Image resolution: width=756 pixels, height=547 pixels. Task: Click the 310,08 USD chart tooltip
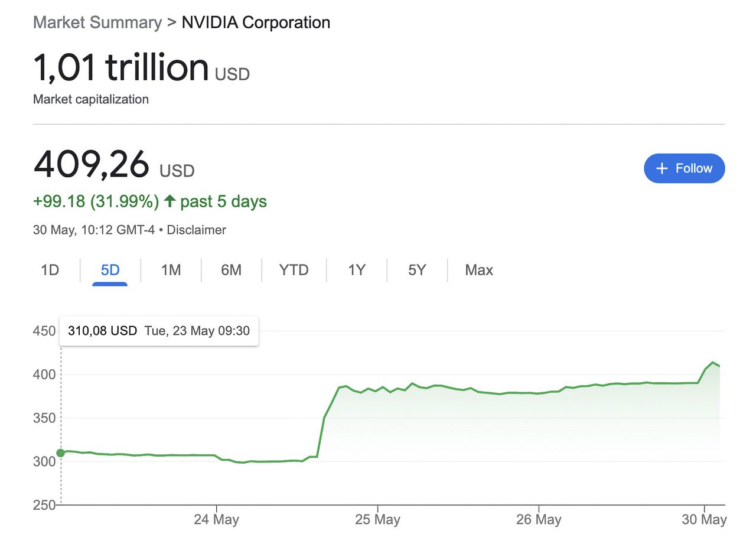(x=159, y=331)
